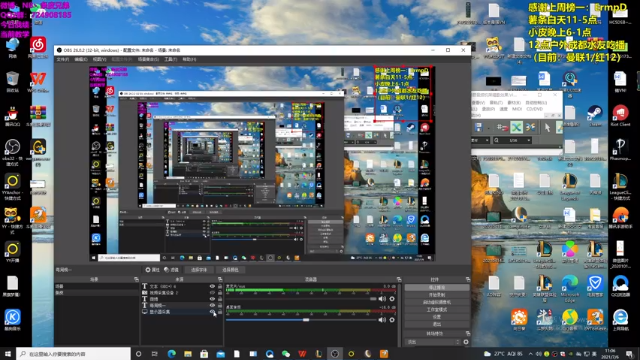
Task: Select the 微博 source row
Action: click(x=182, y=299)
